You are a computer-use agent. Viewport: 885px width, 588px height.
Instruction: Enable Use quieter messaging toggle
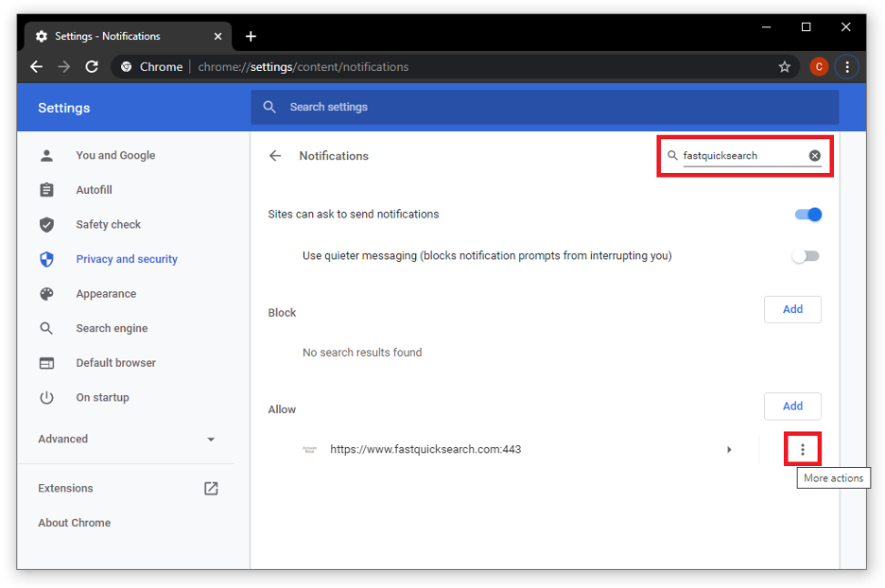click(x=806, y=256)
